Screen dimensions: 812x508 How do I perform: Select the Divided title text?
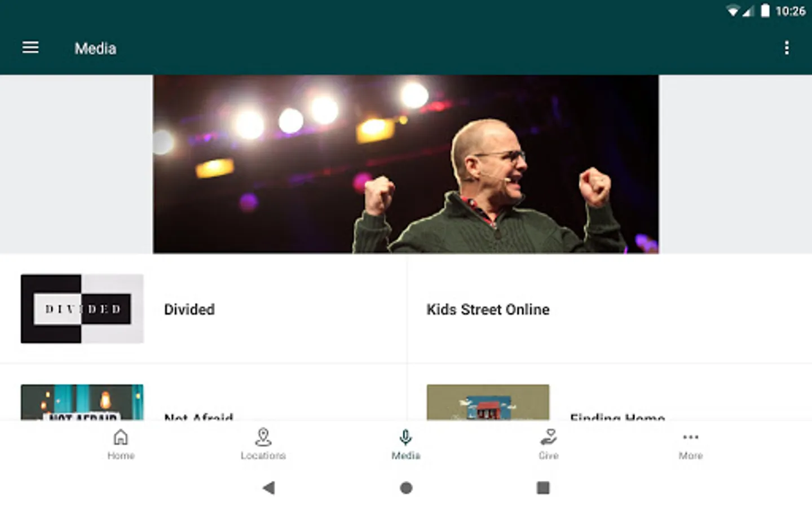pos(189,309)
